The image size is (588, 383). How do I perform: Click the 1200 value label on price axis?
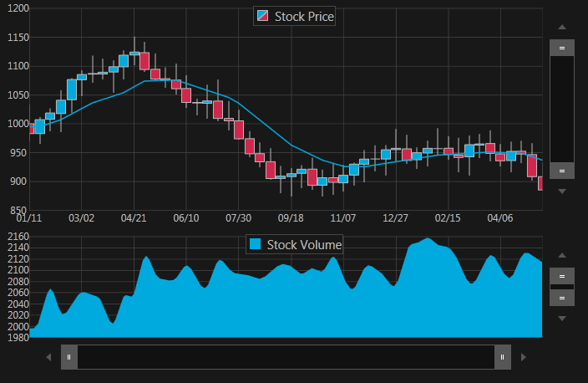click(17, 8)
